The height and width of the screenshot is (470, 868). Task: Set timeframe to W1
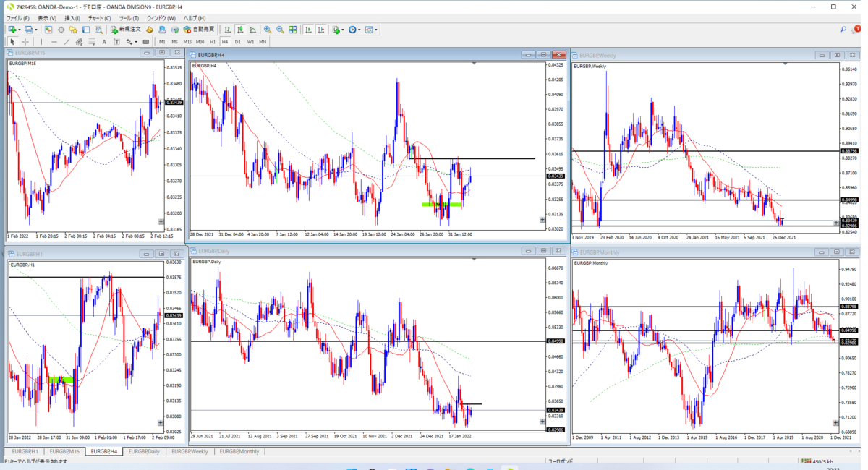[250, 42]
